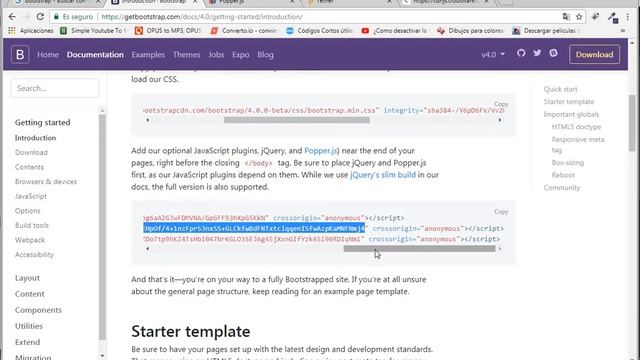Open the Popper.js link

coord(321,151)
